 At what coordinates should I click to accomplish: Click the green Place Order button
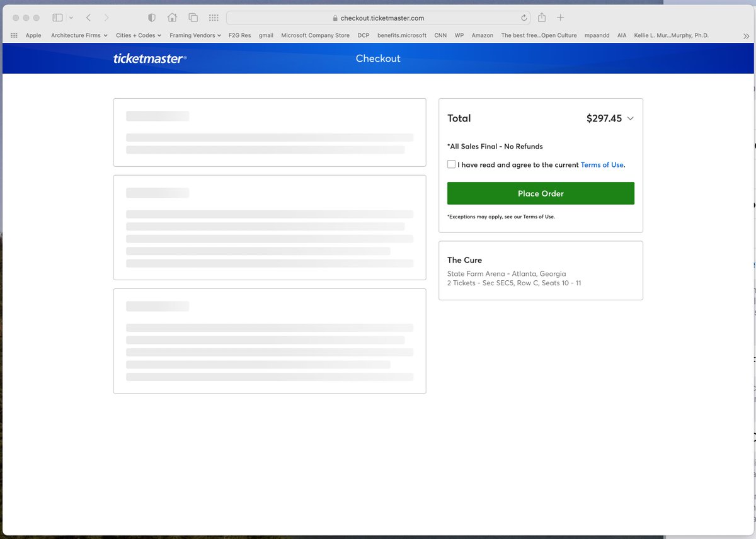point(541,193)
